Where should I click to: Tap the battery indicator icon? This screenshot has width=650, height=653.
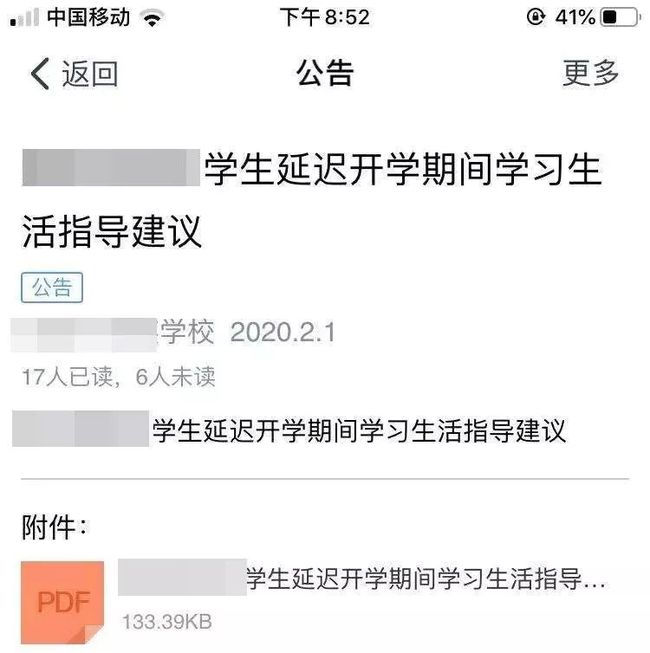point(620,17)
